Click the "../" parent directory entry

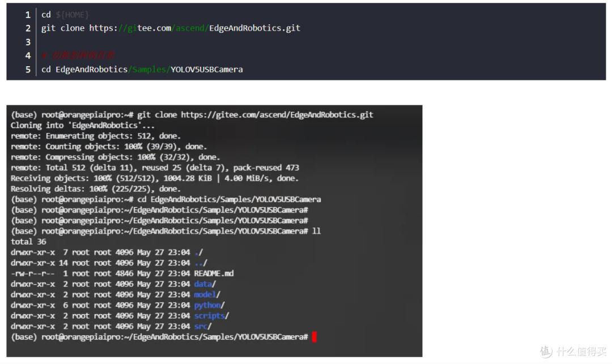coord(201,263)
